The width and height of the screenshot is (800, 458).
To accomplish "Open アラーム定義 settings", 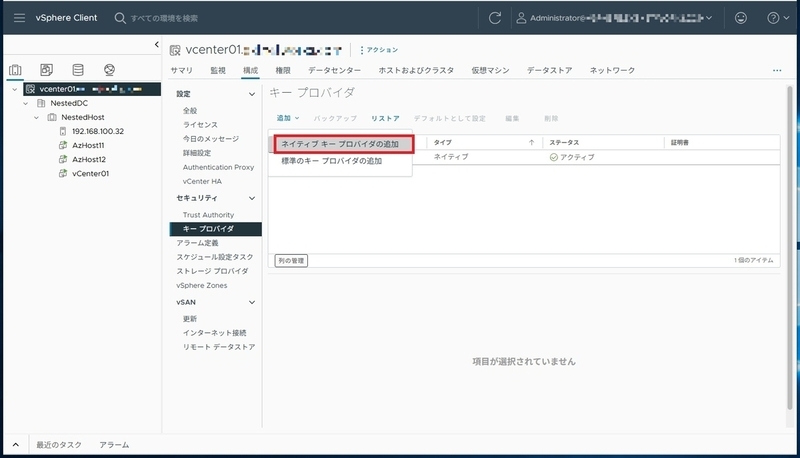I will point(197,243).
